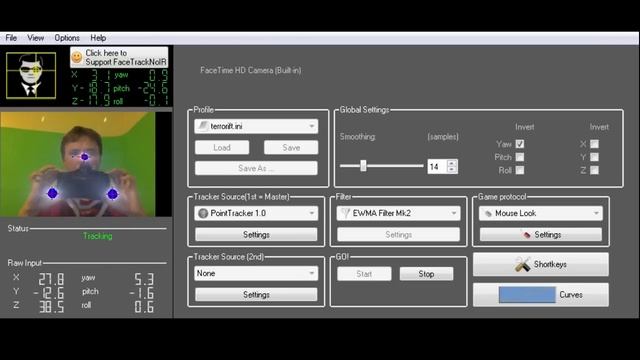Open Game protocol Settings button

(x=541, y=235)
